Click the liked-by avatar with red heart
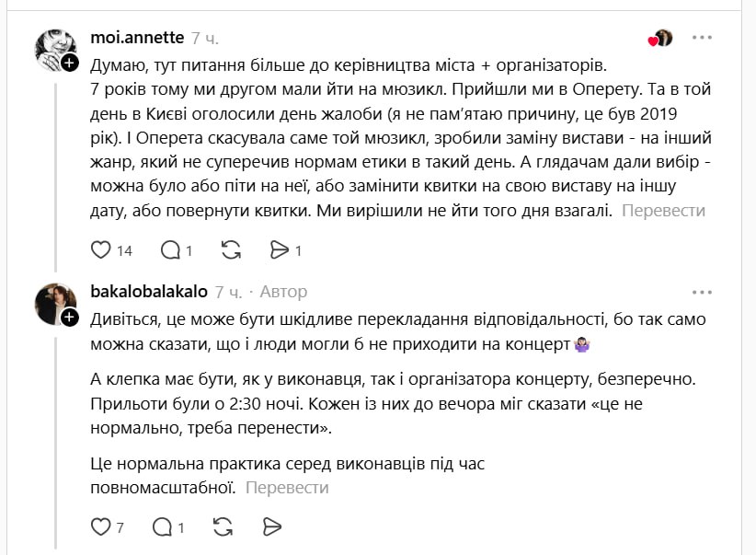756x555 pixels. tap(661, 38)
